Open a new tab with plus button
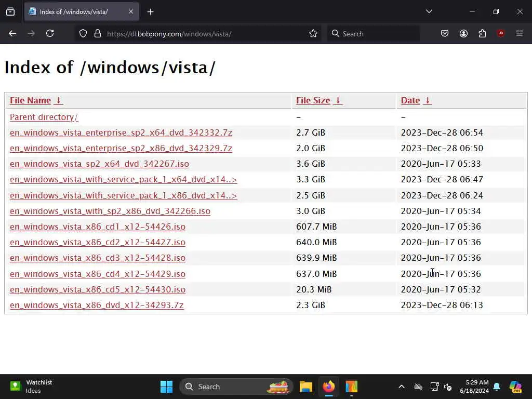Image resolution: width=532 pixels, height=399 pixels. coord(150,12)
